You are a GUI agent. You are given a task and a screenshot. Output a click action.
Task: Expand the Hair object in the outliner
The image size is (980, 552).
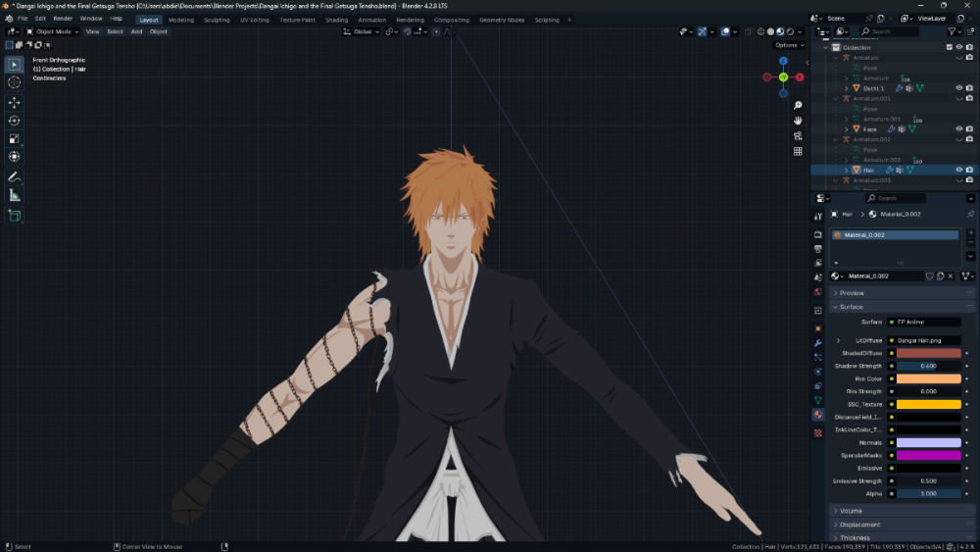[847, 170]
